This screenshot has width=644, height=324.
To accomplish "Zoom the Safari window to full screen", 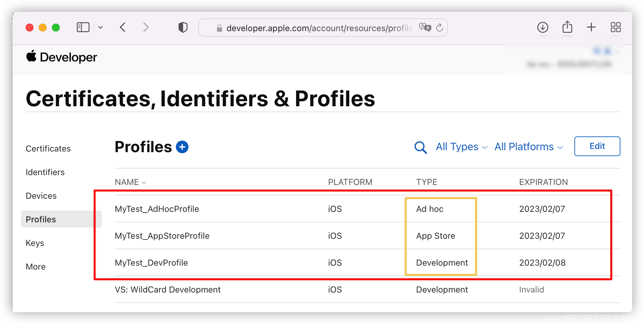I will click(x=56, y=28).
